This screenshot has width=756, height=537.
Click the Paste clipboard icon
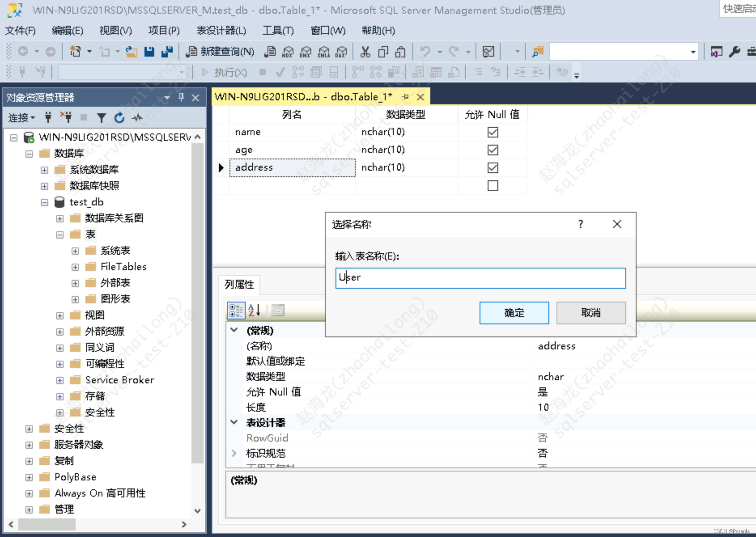pos(400,51)
